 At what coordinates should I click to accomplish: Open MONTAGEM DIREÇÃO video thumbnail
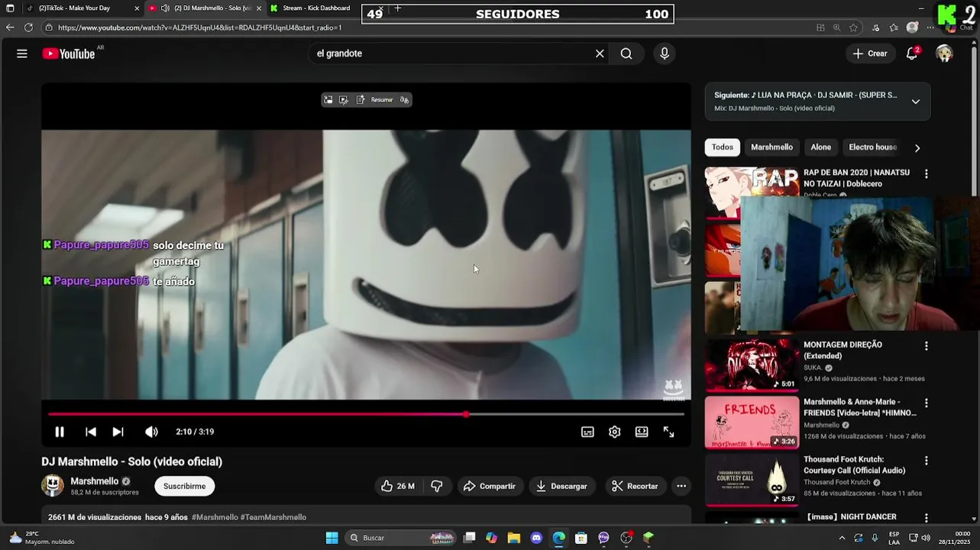pos(752,365)
